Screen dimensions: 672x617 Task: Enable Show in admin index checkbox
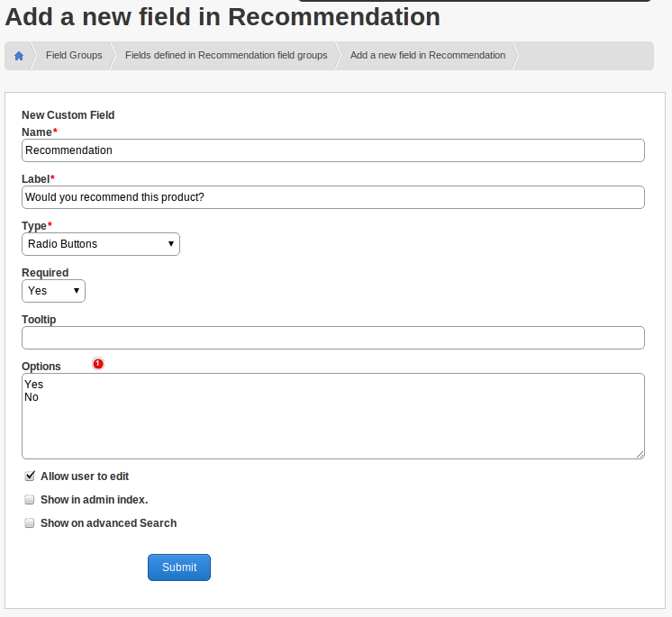coord(30,499)
